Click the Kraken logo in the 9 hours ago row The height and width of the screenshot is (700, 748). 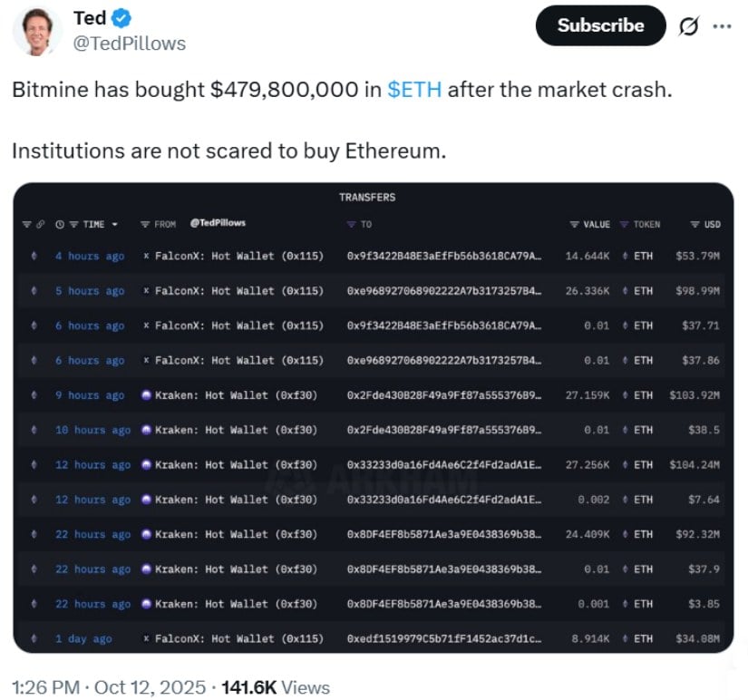tap(147, 395)
